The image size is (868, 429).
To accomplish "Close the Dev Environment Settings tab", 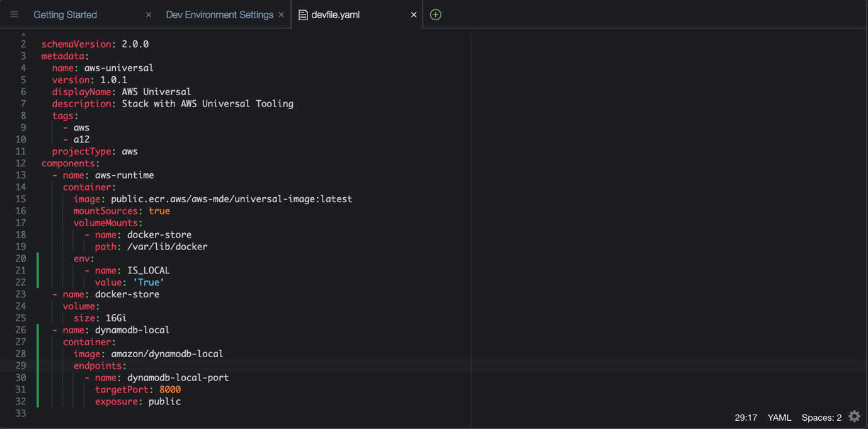I will pos(281,14).
